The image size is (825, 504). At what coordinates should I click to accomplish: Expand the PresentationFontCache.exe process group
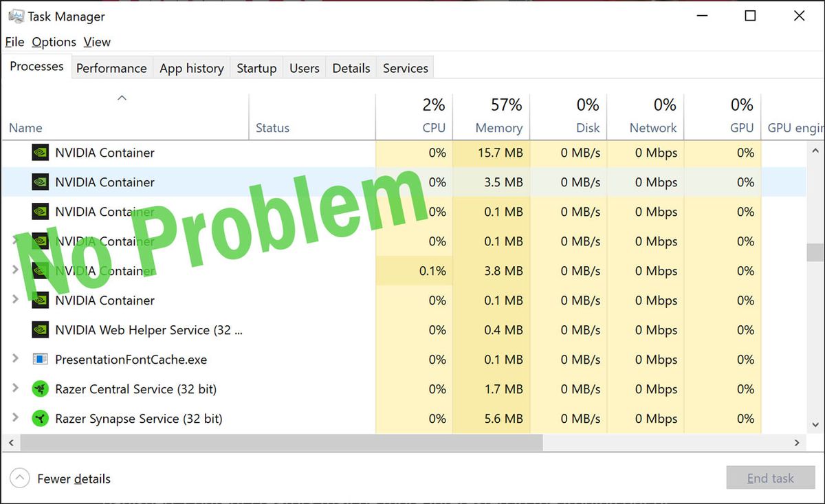pos(15,359)
